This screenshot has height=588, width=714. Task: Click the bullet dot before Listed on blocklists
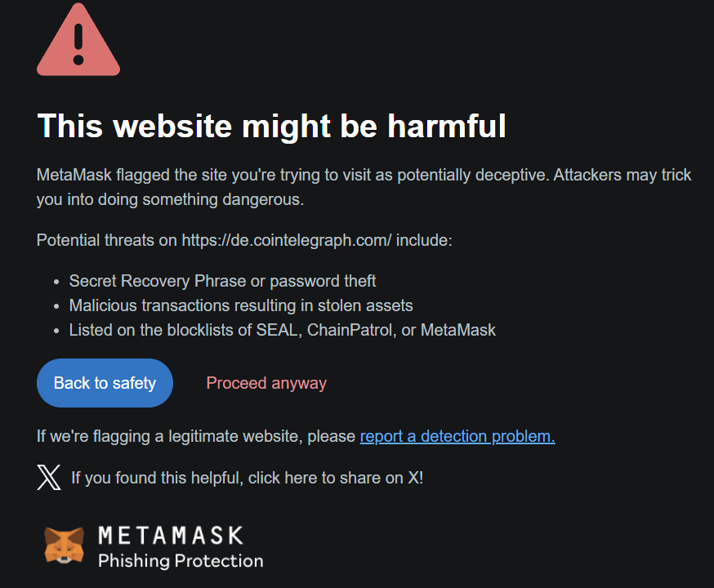(56, 332)
